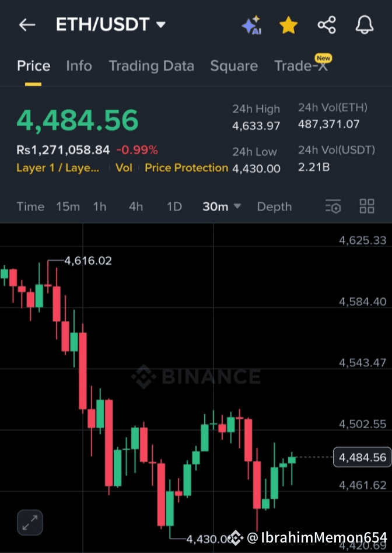The image size is (392, 553).
Task: Select the 1D chart interval
Action: coord(174,206)
